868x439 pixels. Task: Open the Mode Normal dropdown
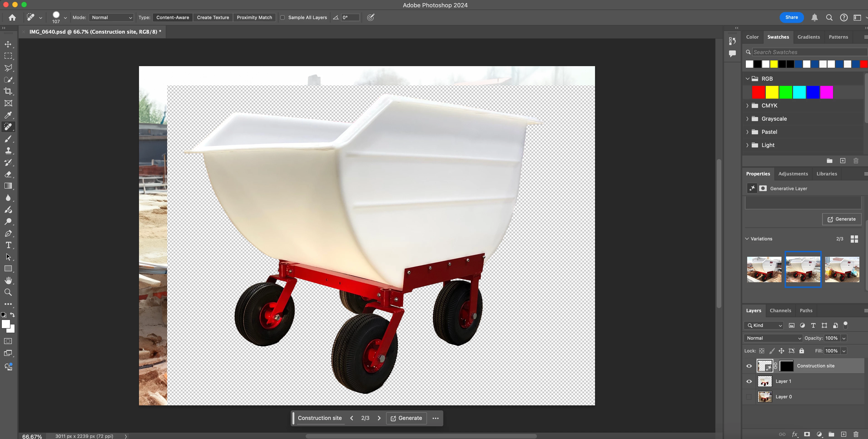pos(112,17)
